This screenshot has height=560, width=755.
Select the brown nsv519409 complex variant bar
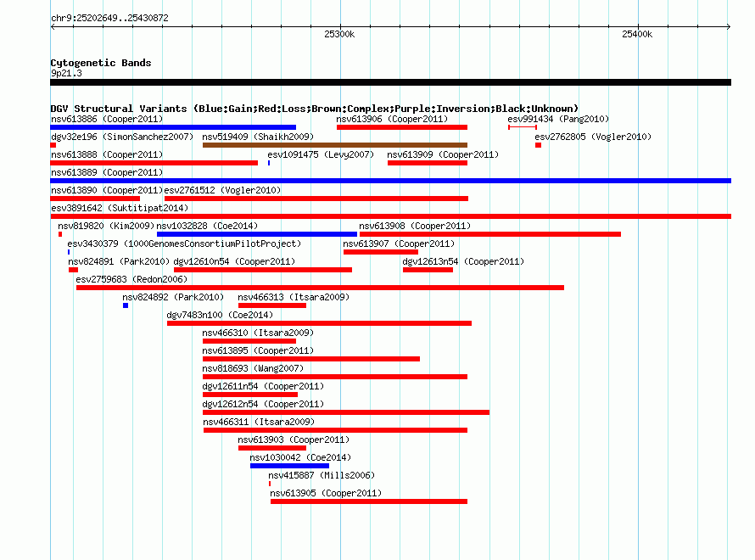click(335, 145)
